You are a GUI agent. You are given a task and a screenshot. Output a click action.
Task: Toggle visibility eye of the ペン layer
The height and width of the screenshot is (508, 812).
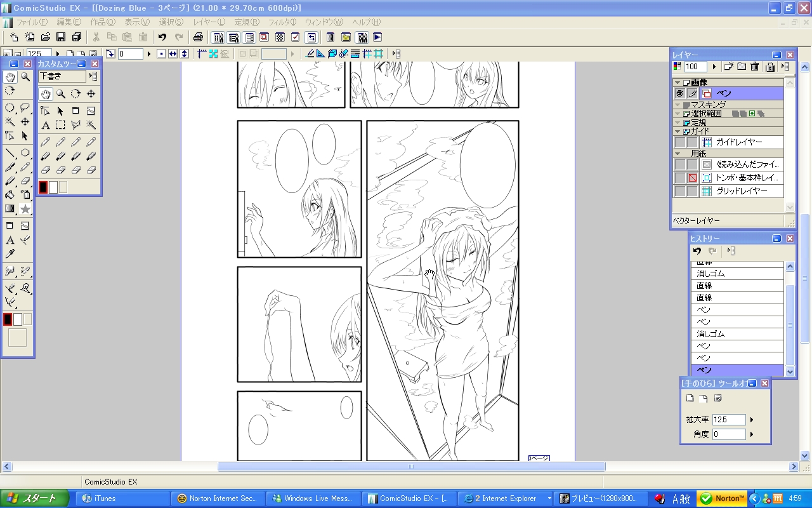679,93
